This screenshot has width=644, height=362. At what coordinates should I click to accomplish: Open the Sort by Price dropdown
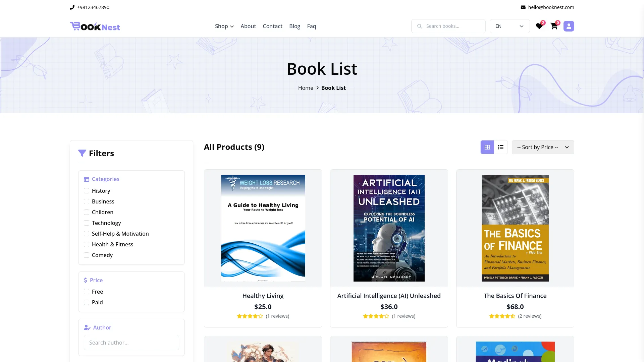542,147
